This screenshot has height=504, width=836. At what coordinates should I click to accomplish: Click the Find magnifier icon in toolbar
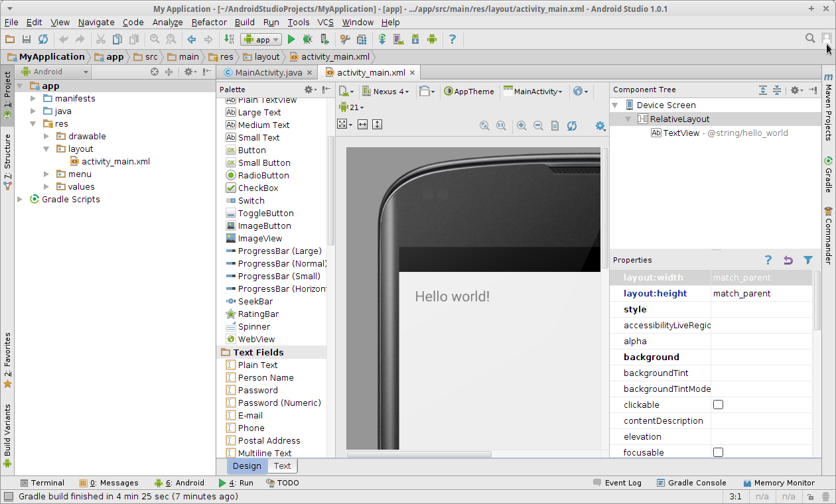pos(155,39)
